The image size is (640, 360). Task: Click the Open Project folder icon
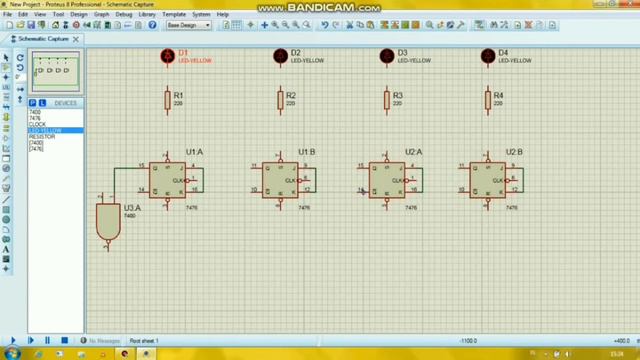[20, 25]
